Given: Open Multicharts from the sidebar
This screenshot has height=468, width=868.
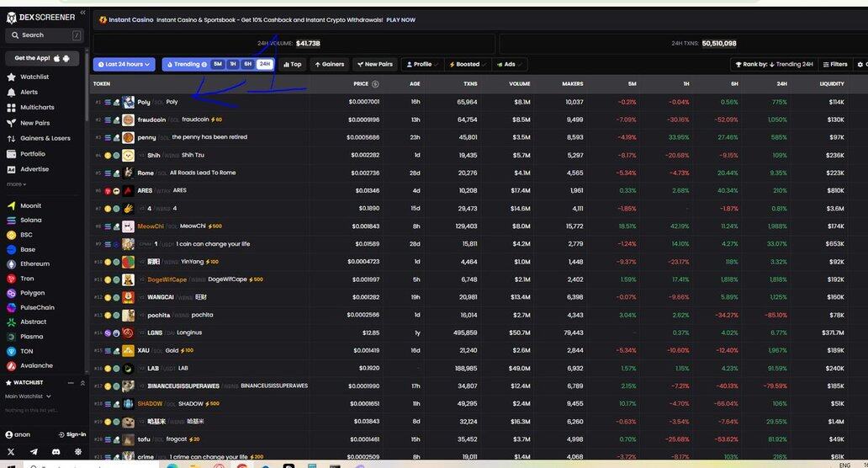Looking at the screenshot, I should pos(37,108).
